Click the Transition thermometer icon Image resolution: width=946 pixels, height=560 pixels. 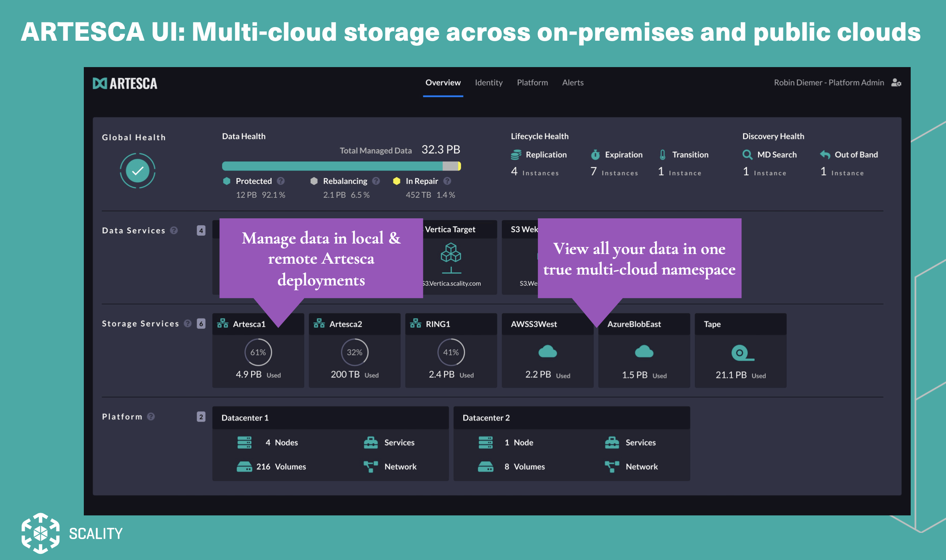coord(663,154)
